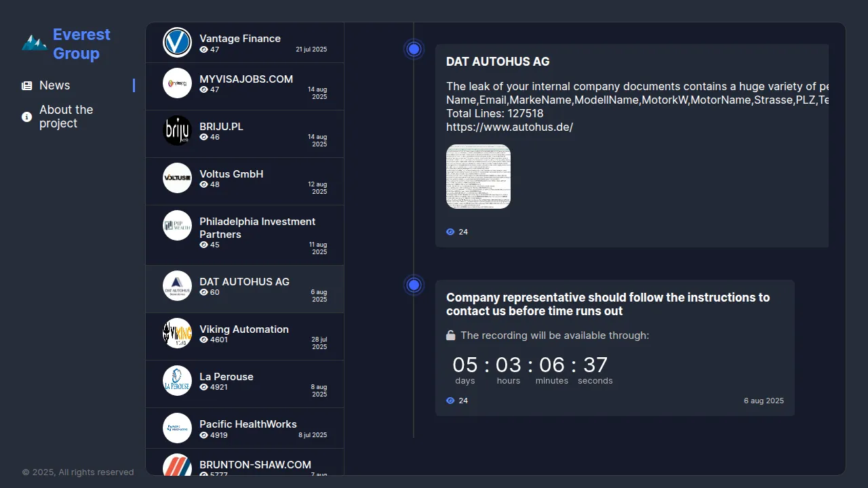Click the unlock icon by recording text
The width and height of the screenshot is (868, 488).
click(x=451, y=335)
